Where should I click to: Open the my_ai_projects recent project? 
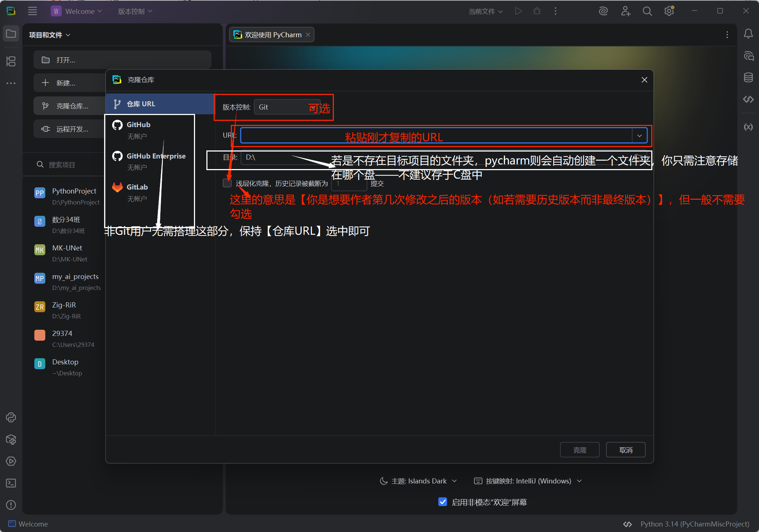click(68, 282)
